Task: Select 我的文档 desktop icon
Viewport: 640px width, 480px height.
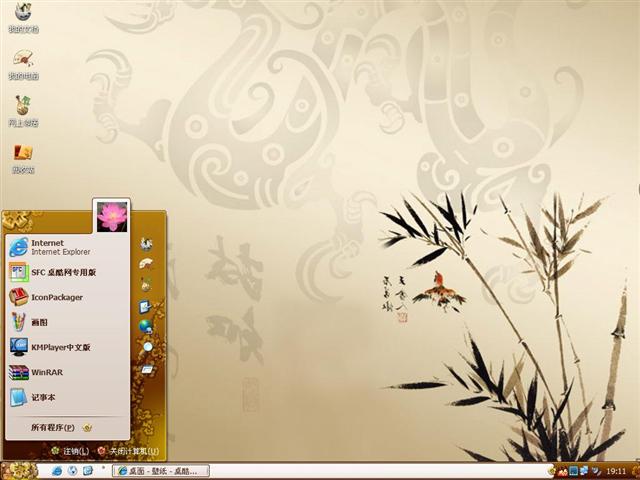Action: [x=23, y=18]
